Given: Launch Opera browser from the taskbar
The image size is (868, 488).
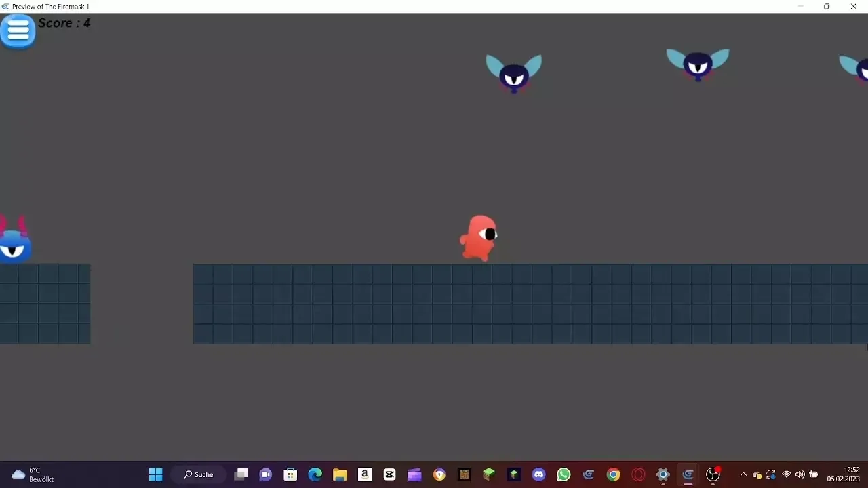Looking at the screenshot, I should 638,474.
